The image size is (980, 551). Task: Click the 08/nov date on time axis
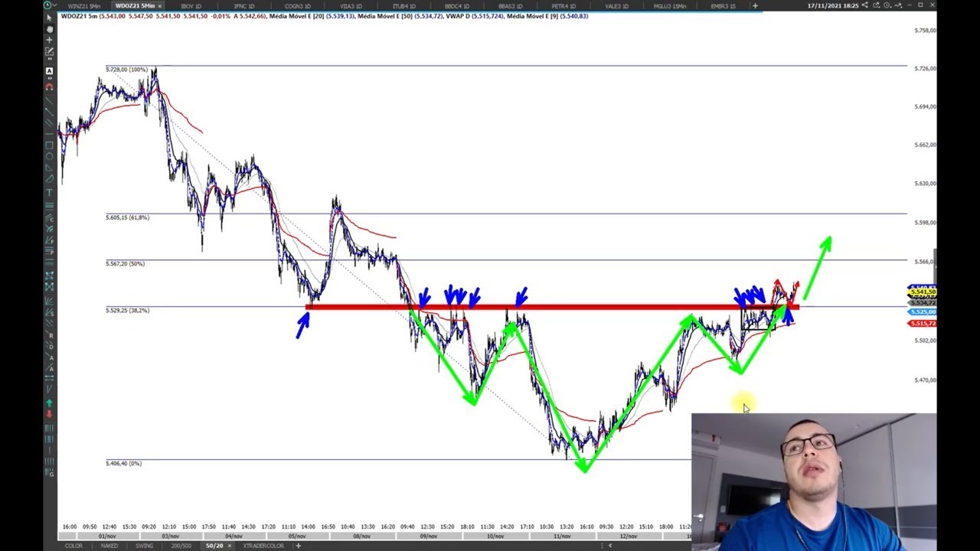coord(361,536)
